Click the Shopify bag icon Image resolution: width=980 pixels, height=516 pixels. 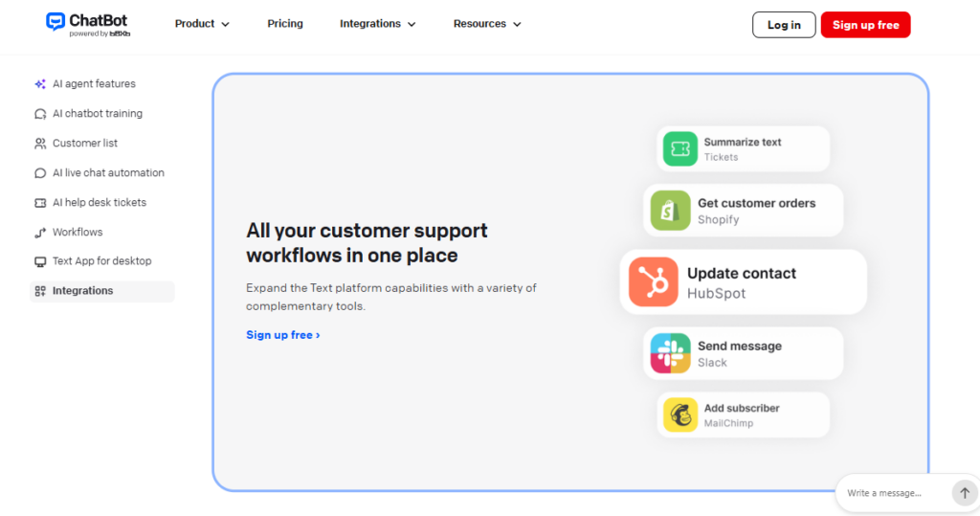670,211
